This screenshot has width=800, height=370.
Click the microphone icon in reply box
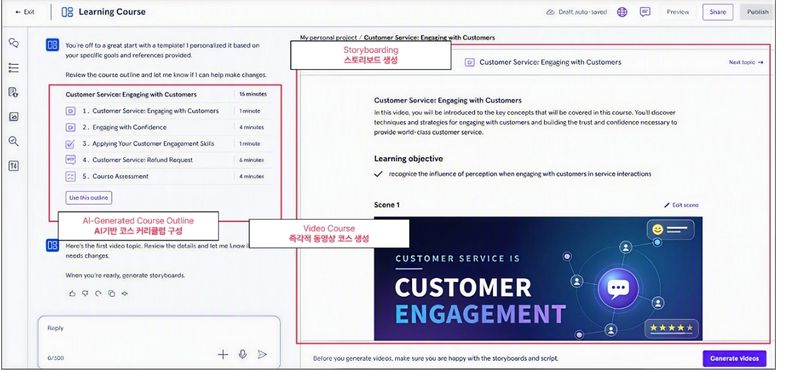(243, 354)
